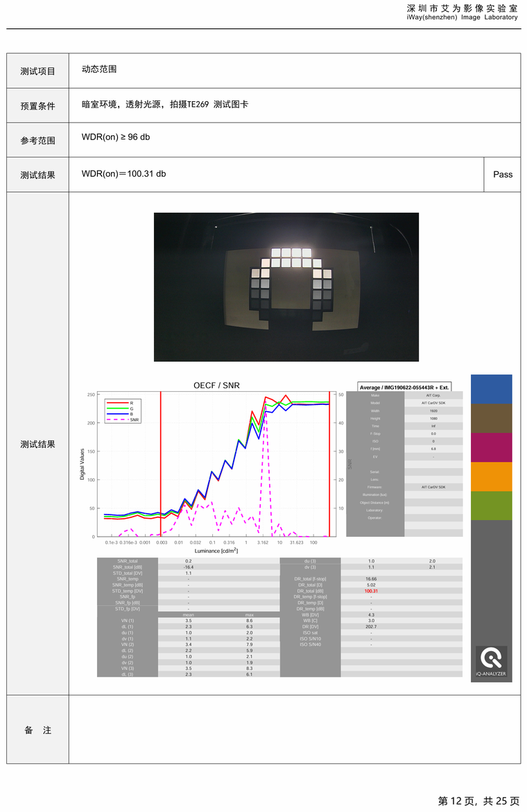
Task: Click the 'SNR_total' row label
Action: tap(128, 561)
